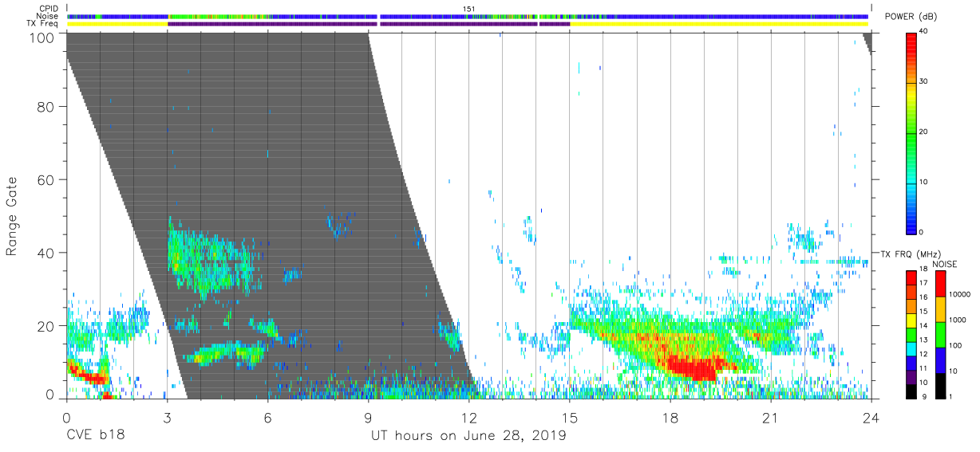This screenshot has height=452, width=980.
Task: Click the 80 tick label on Range Gate axis
Action: (45, 107)
